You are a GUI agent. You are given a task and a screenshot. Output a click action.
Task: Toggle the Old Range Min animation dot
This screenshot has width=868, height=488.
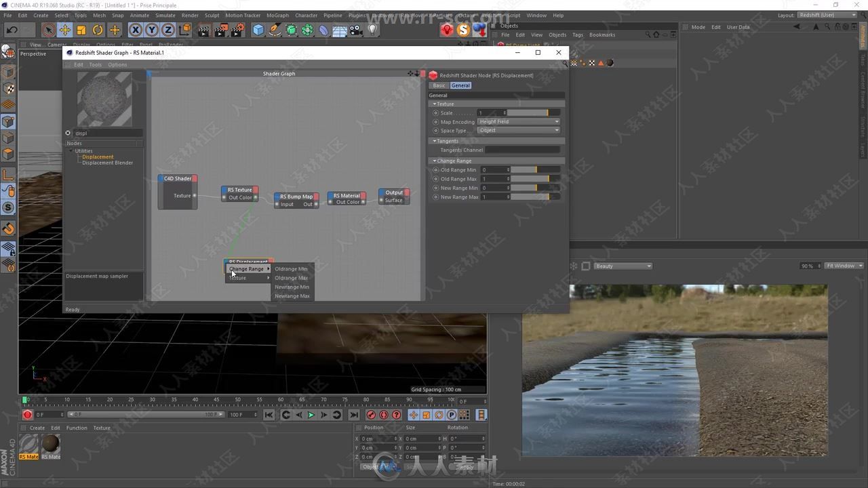tap(435, 170)
